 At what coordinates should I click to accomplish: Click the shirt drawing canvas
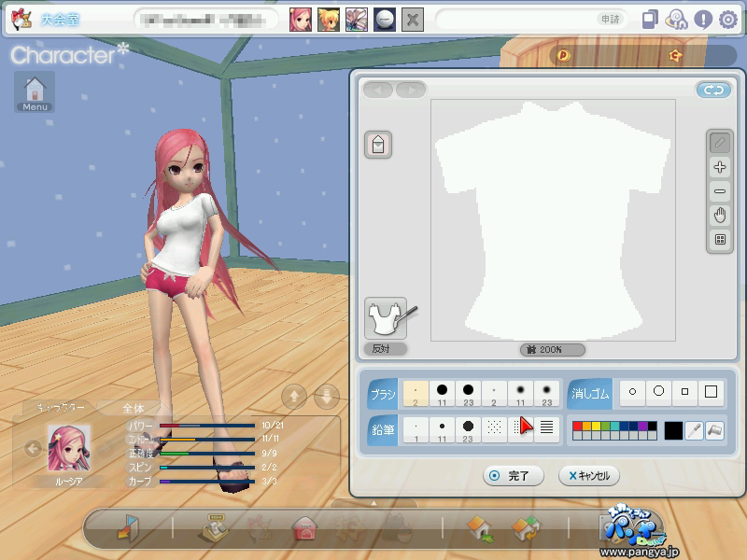(x=553, y=220)
